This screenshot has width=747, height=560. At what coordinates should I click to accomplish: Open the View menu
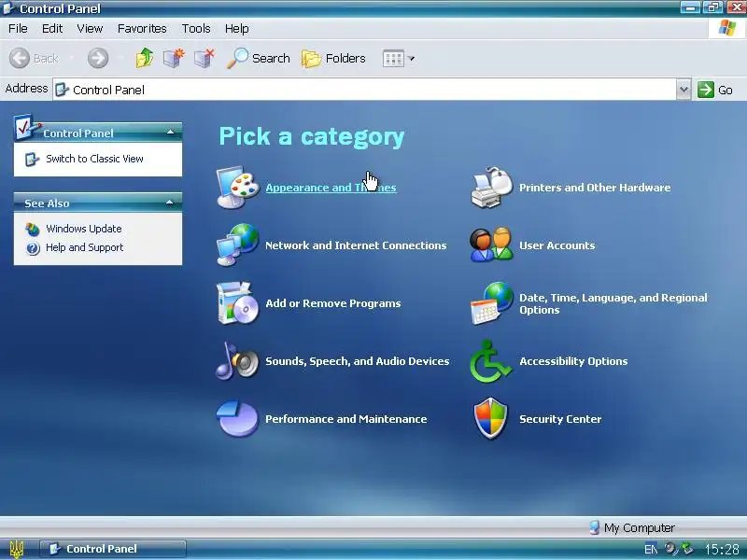[90, 29]
